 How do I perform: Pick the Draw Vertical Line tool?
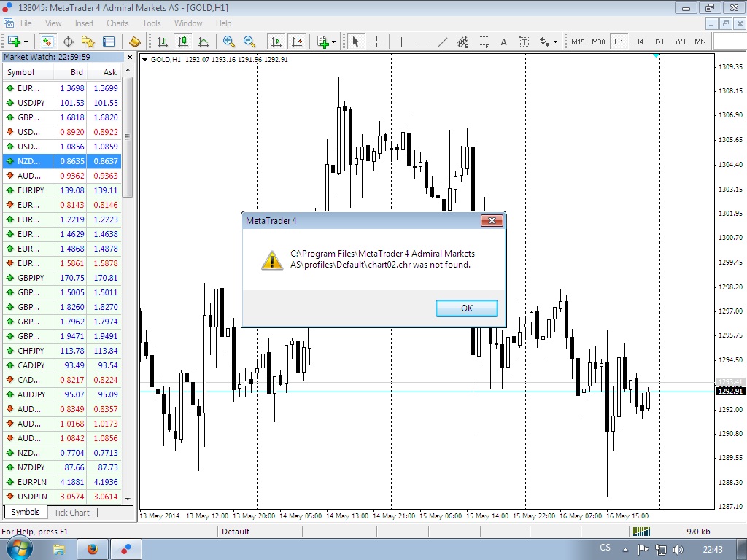click(402, 42)
